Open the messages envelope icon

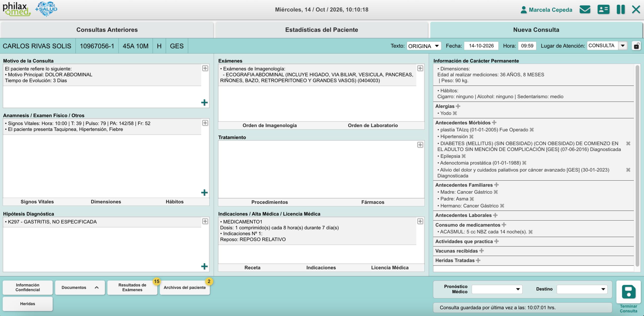click(x=585, y=10)
